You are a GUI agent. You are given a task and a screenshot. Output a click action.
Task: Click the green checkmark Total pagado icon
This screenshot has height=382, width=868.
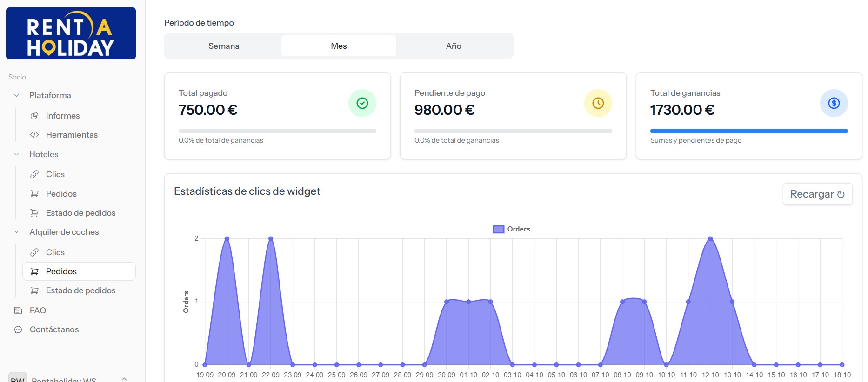click(x=362, y=103)
